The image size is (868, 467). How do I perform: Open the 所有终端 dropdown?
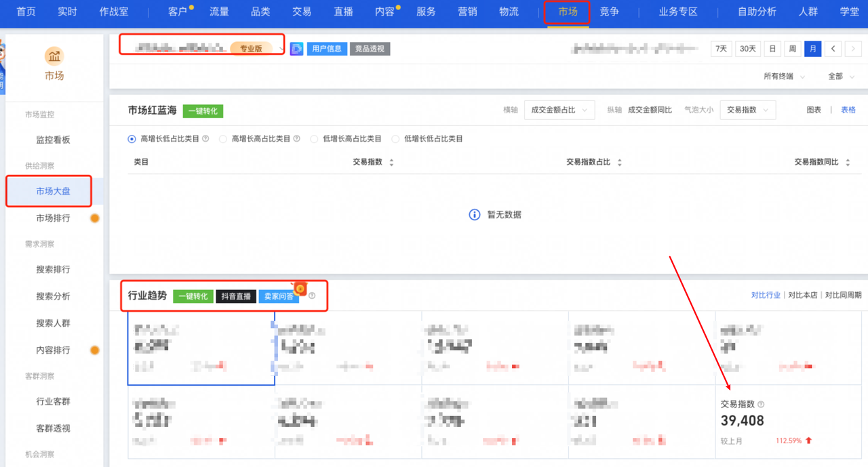(x=784, y=77)
